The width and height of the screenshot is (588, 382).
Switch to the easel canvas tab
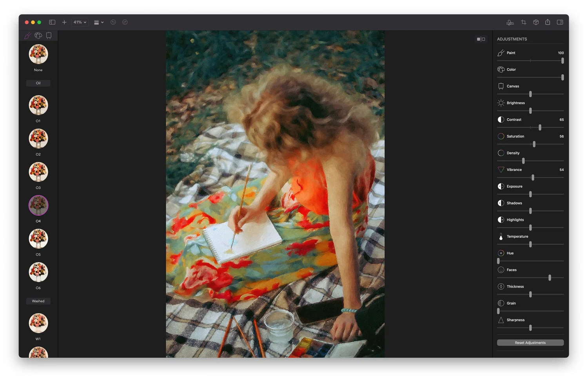pos(48,35)
